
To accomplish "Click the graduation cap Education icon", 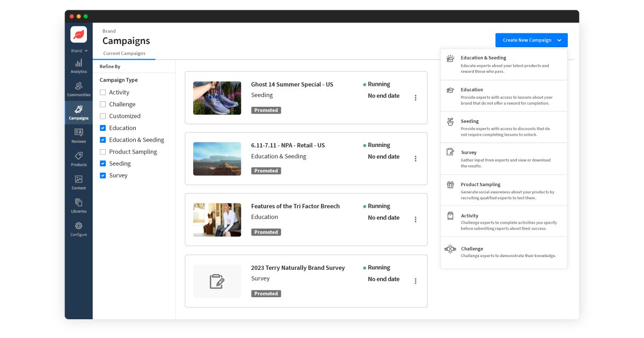I will click(450, 90).
